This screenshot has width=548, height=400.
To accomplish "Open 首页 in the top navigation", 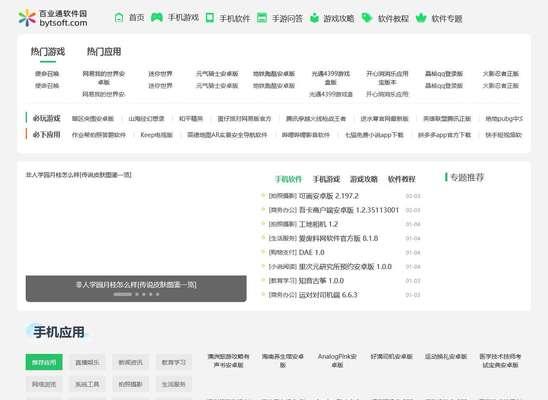I will point(137,18).
